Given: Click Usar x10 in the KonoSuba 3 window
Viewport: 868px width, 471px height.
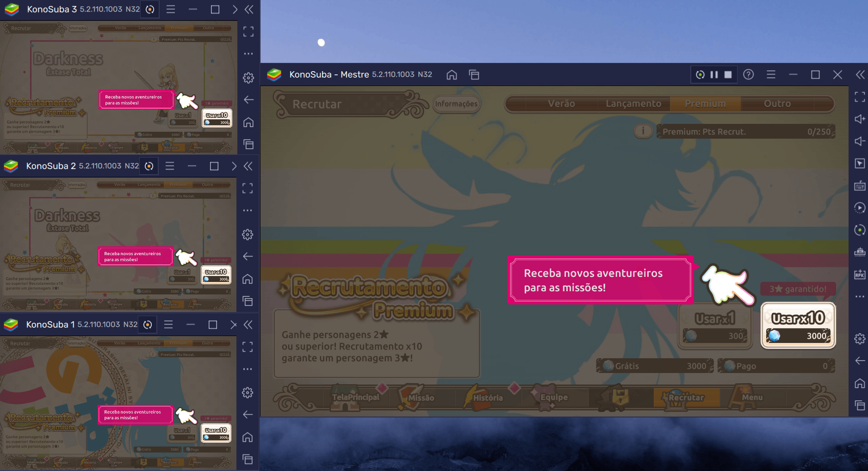Looking at the screenshot, I should (217, 118).
